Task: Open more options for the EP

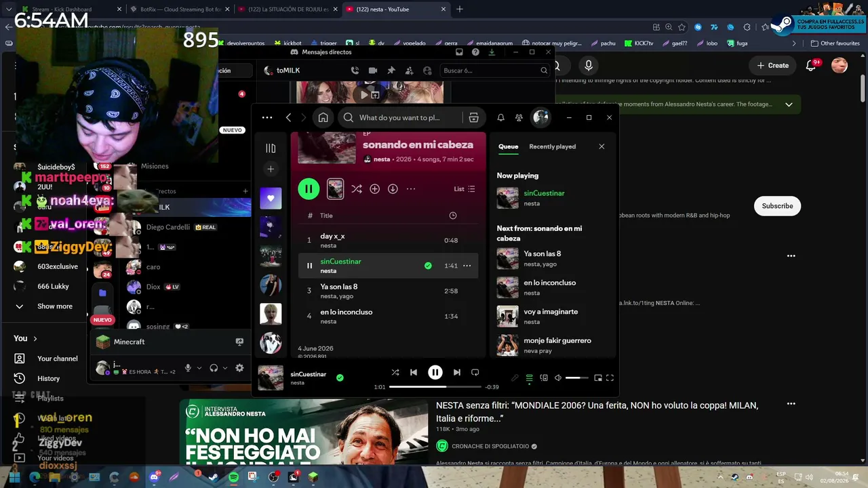Action: [410, 189]
